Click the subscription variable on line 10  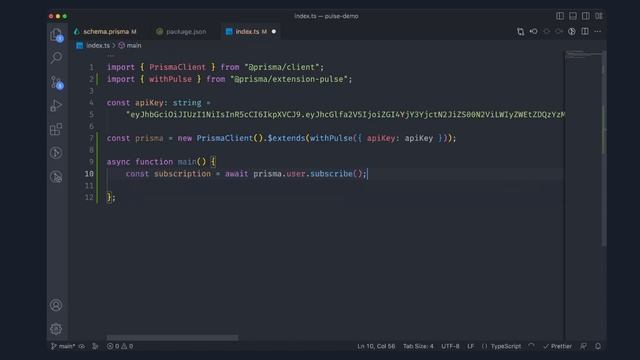pos(182,173)
